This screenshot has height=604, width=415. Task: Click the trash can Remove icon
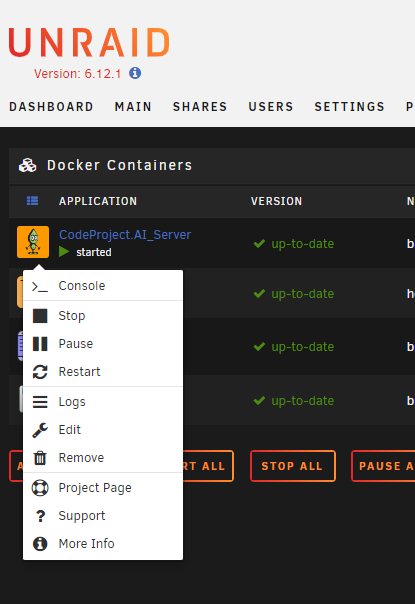[40, 458]
